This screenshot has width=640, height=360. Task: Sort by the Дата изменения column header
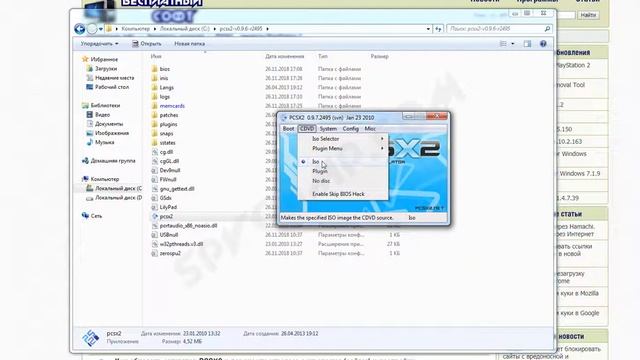[x=284, y=56]
